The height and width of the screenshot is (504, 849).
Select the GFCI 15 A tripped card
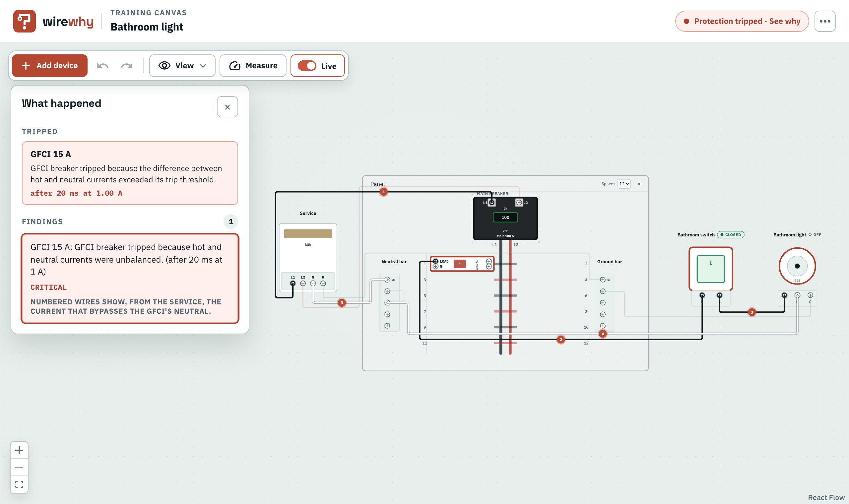click(x=130, y=173)
